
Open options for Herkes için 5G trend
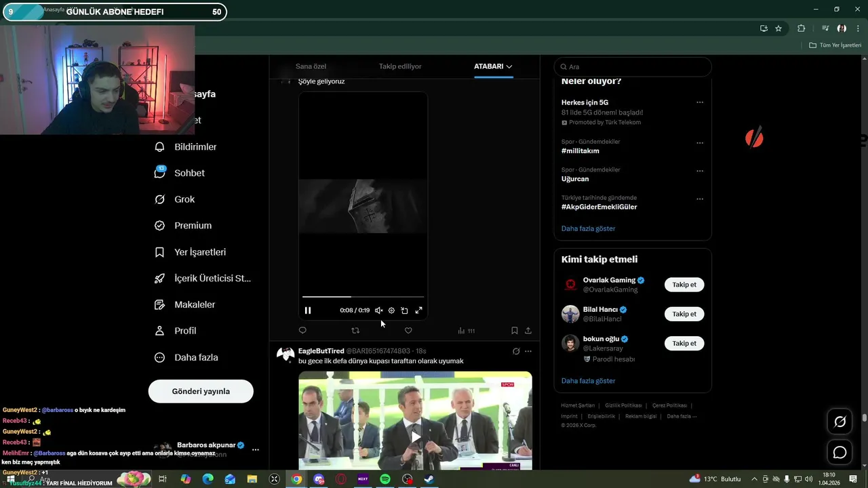click(700, 102)
